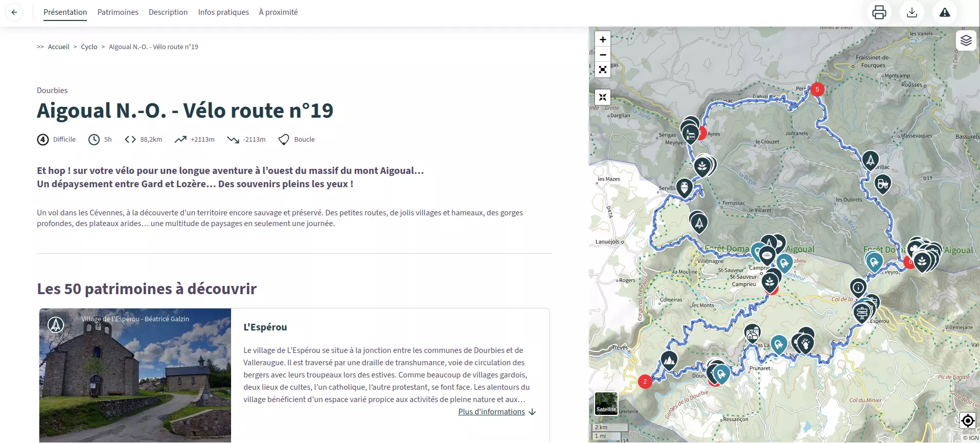
Task: Collapse the map with the shrink icon
Action: [x=603, y=97]
